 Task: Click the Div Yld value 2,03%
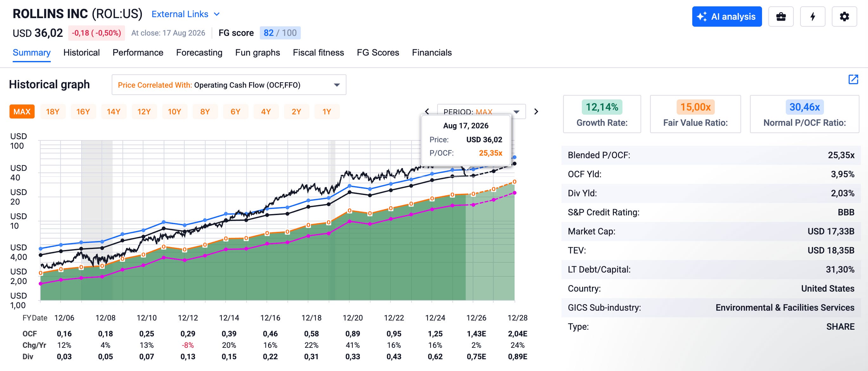[x=842, y=193]
